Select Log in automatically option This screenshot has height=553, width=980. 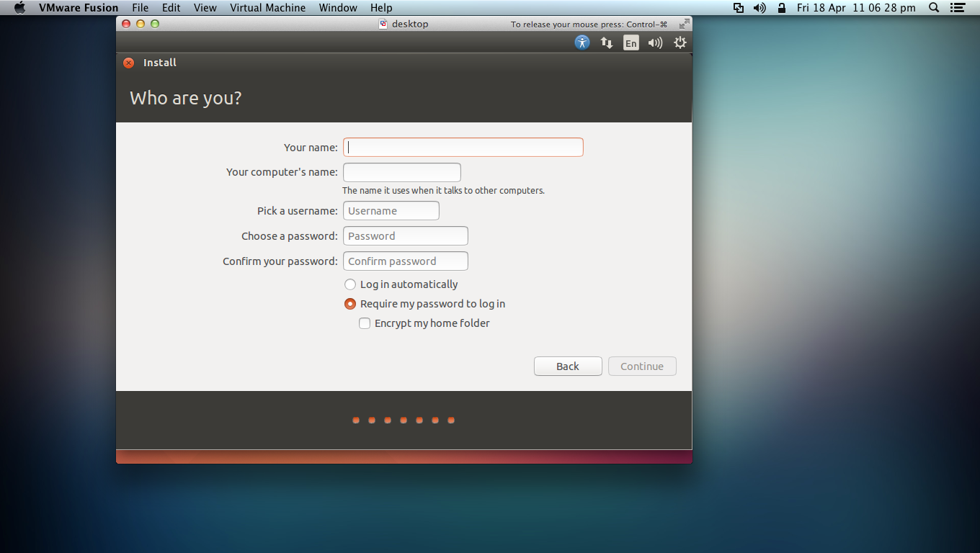pyautogui.click(x=350, y=284)
